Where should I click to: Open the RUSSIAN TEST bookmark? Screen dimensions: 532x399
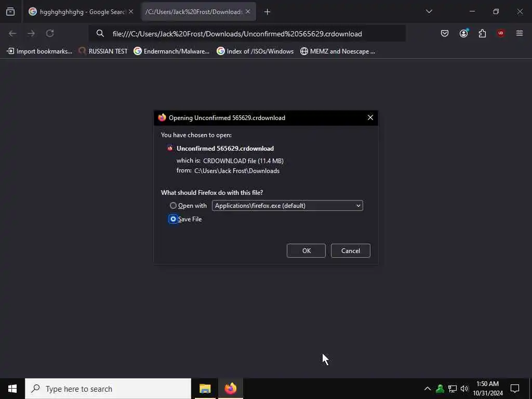coord(103,51)
